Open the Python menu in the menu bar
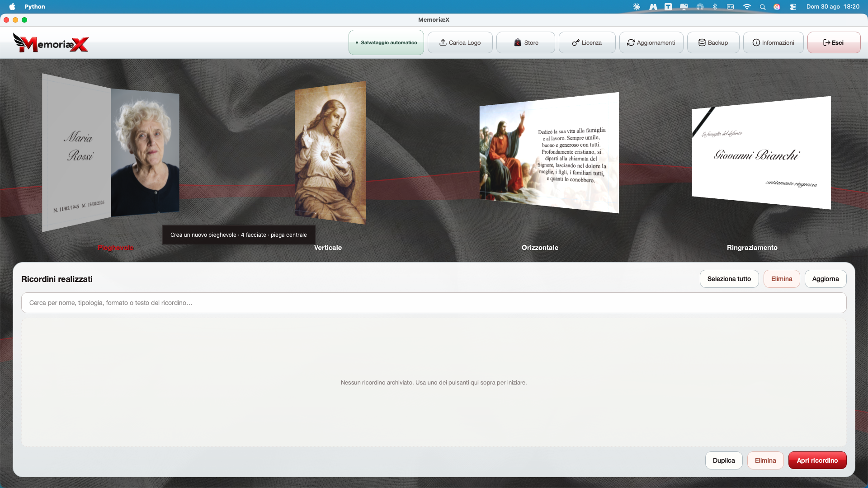Viewport: 868px width, 488px height. [35, 6]
